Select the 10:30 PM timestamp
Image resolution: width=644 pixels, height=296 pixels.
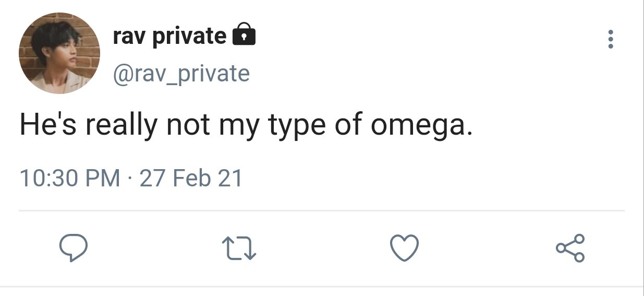pyautogui.click(x=70, y=179)
